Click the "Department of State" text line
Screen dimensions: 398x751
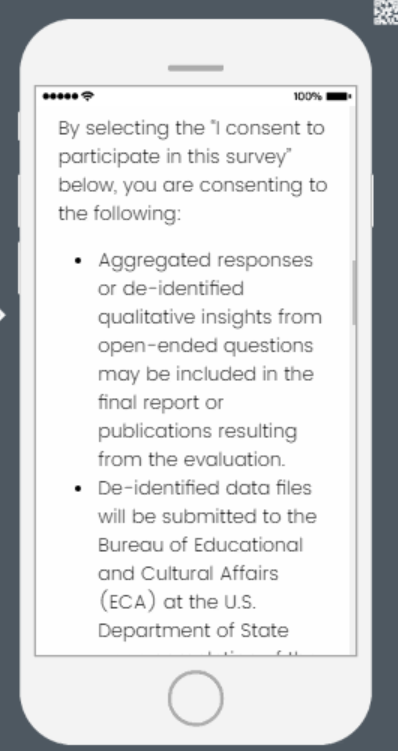193,630
